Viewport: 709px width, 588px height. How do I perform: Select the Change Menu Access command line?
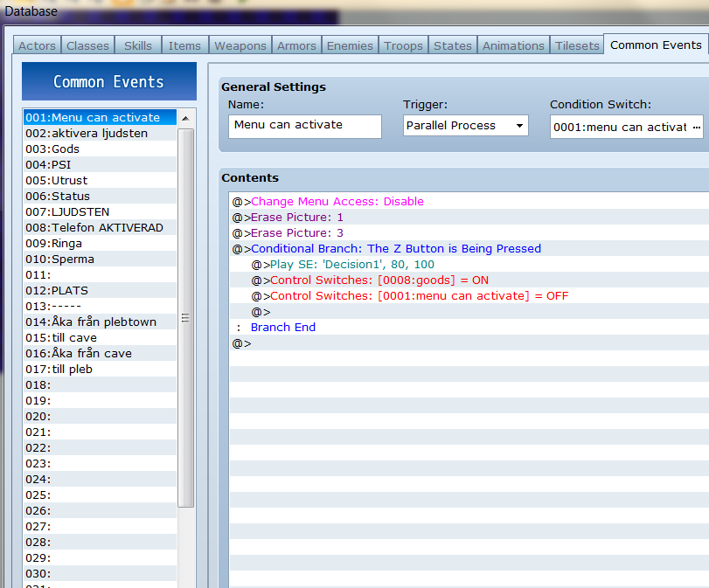tap(469, 201)
